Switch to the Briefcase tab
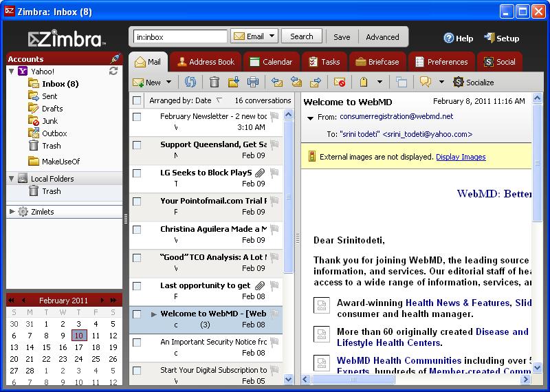Screen dimensions: 550x392 click(377, 62)
